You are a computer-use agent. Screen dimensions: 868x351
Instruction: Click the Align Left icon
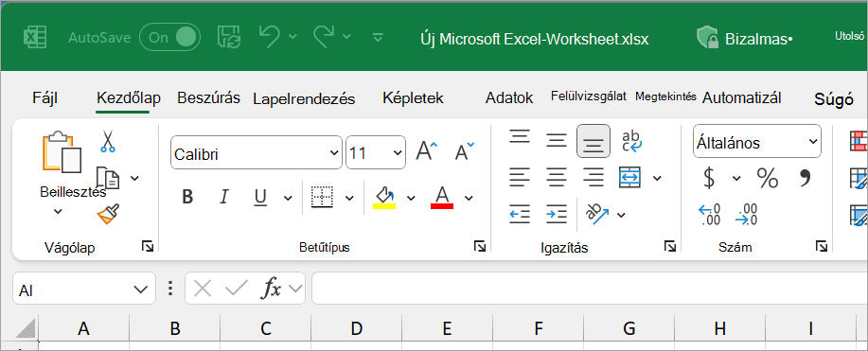click(x=520, y=177)
